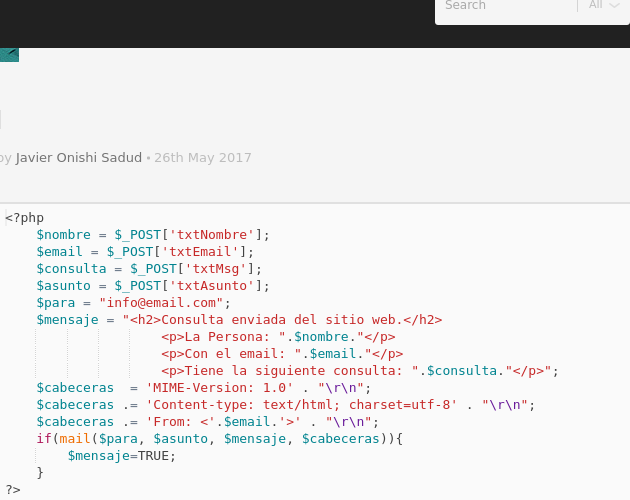The width and height of the screenshot is (630, 500).
Task: Expand the chevron beside All
Action: pyautogui.click(x=615, y=6)
